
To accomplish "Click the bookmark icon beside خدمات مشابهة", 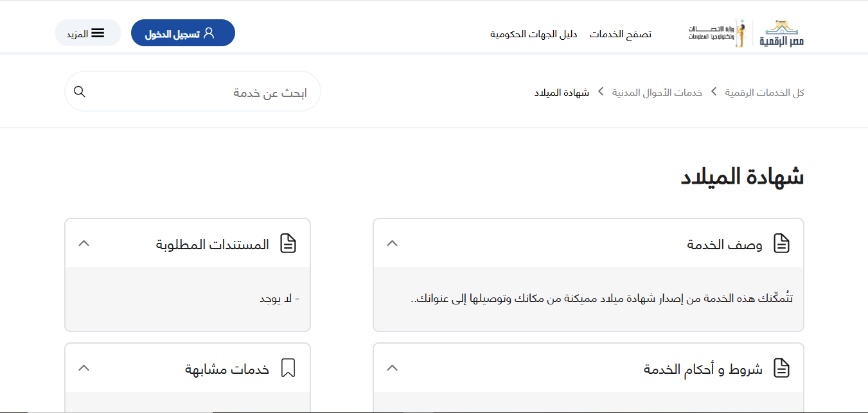I will 288,368.
